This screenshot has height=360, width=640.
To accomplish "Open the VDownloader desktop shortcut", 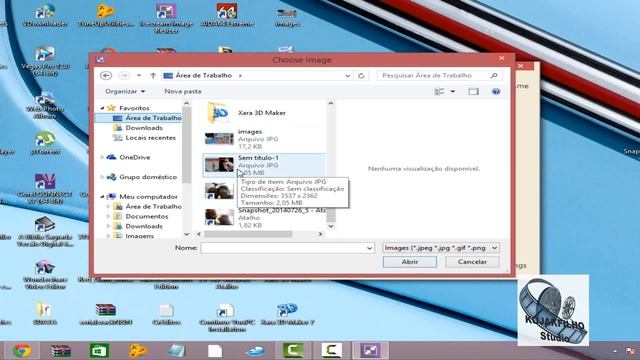I will 45,15.
